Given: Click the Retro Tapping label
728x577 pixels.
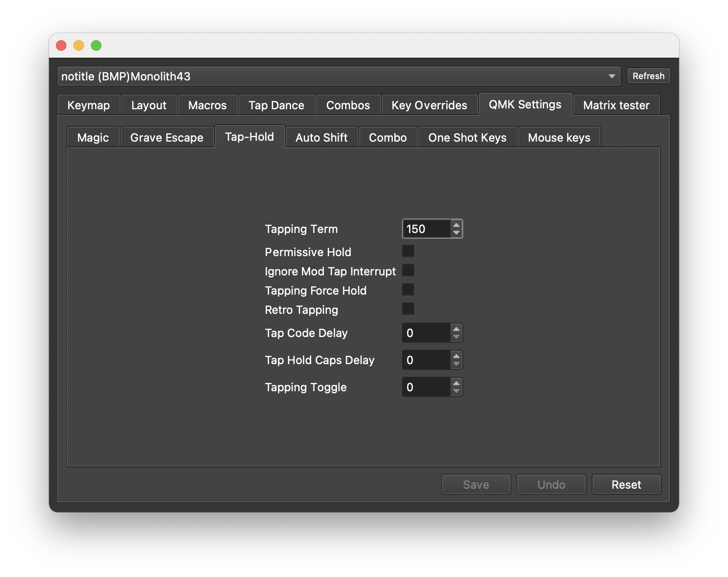Looking at the screenshot, I should (x=302, y=310).
